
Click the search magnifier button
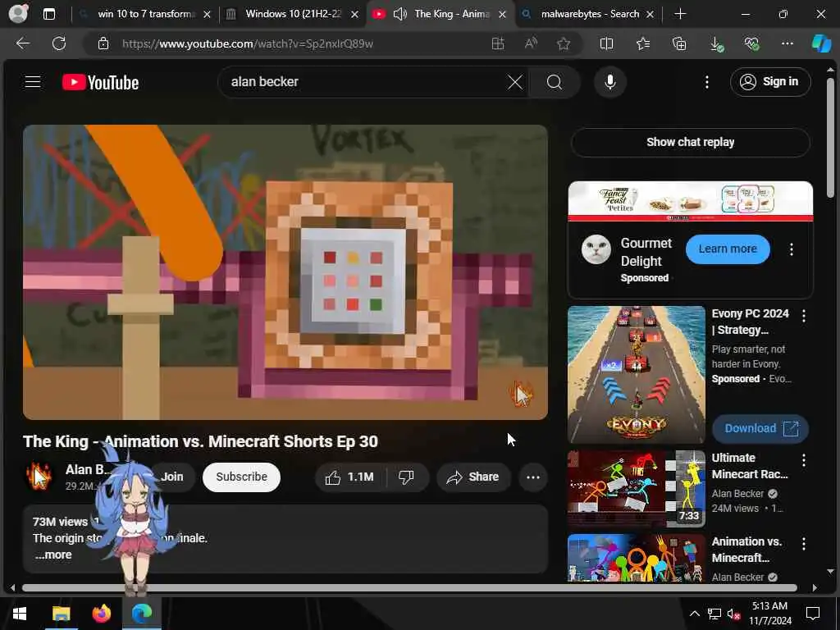pyautogui.click(x=555, y=82)
